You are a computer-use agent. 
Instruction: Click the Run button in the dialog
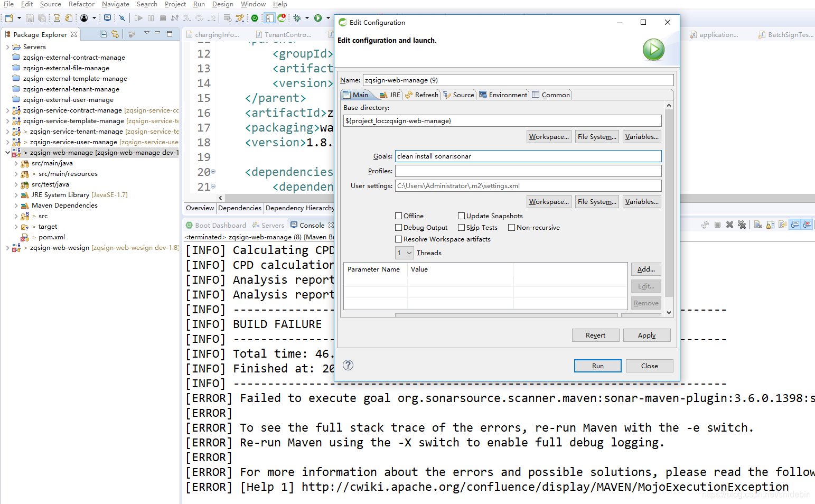pyautogui.click(x=597, y=366)
